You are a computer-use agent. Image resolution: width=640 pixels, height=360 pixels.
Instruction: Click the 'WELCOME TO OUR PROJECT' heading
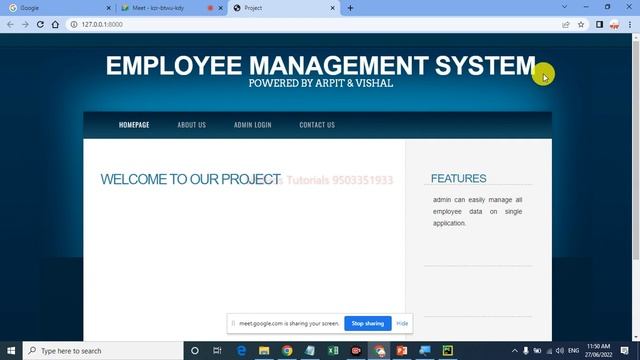coord(190,179)
